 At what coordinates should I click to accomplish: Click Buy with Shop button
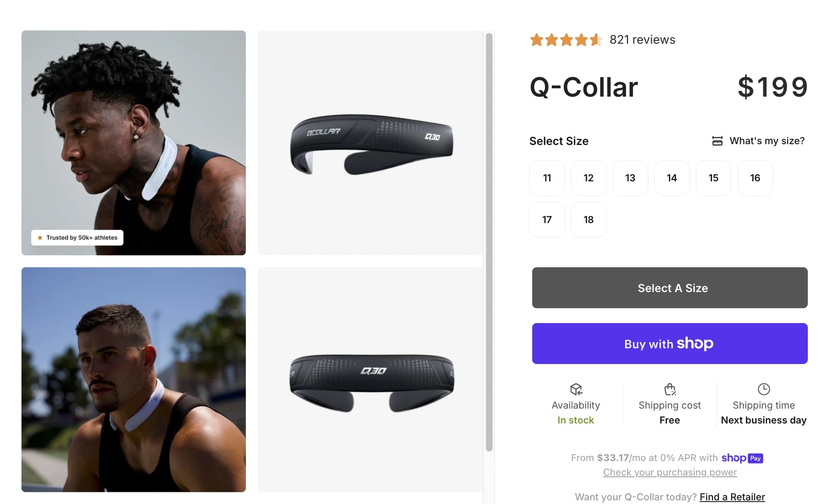(x=670, y=344)
